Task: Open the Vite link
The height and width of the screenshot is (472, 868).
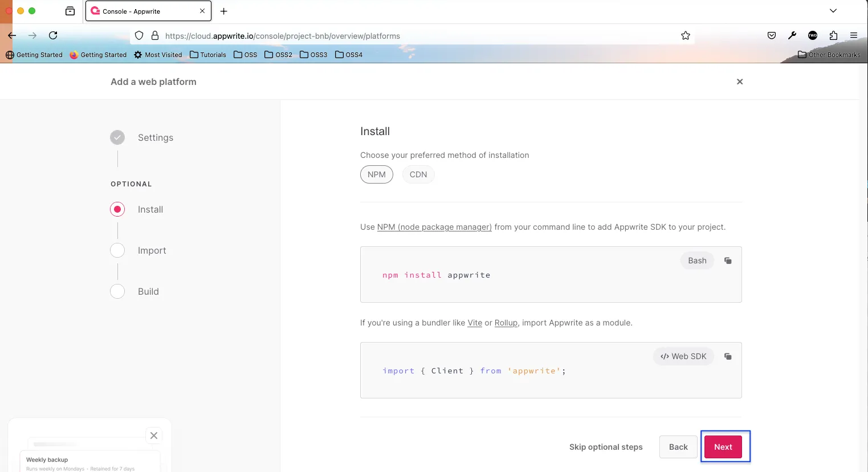Action: pos(475,323)
